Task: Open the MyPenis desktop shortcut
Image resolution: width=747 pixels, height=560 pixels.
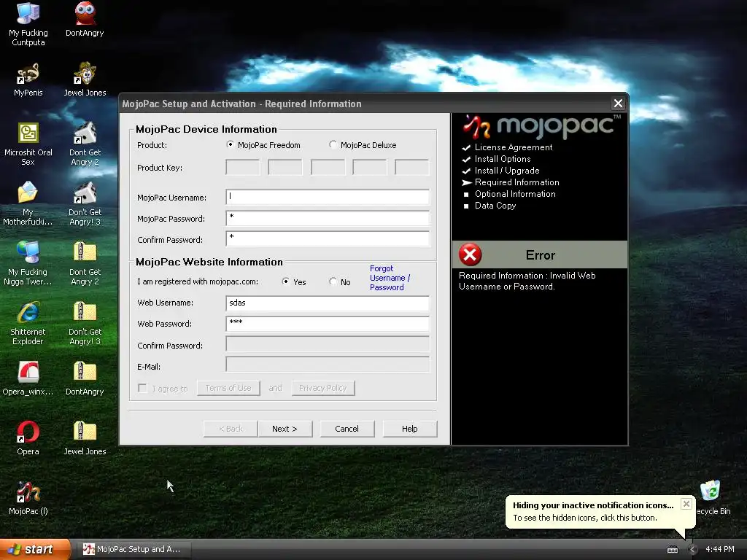Action: click(x=28, y=79)
